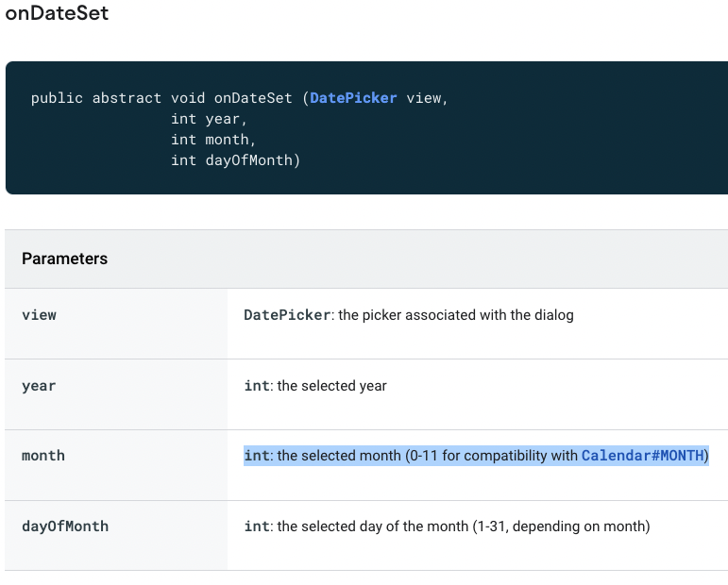
Task: Click bold 'int' type in dayOfMonth row
Action: (256, 526)
